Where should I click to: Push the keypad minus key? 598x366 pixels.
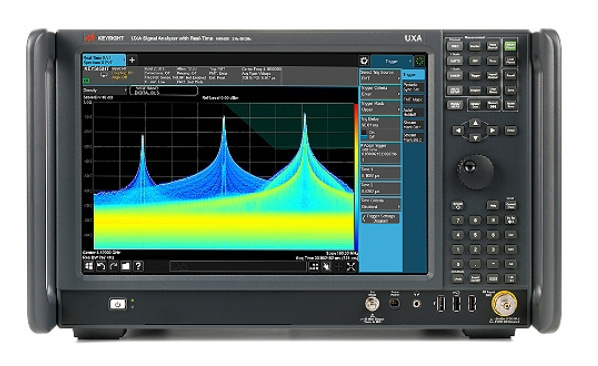tap(493, 264)
